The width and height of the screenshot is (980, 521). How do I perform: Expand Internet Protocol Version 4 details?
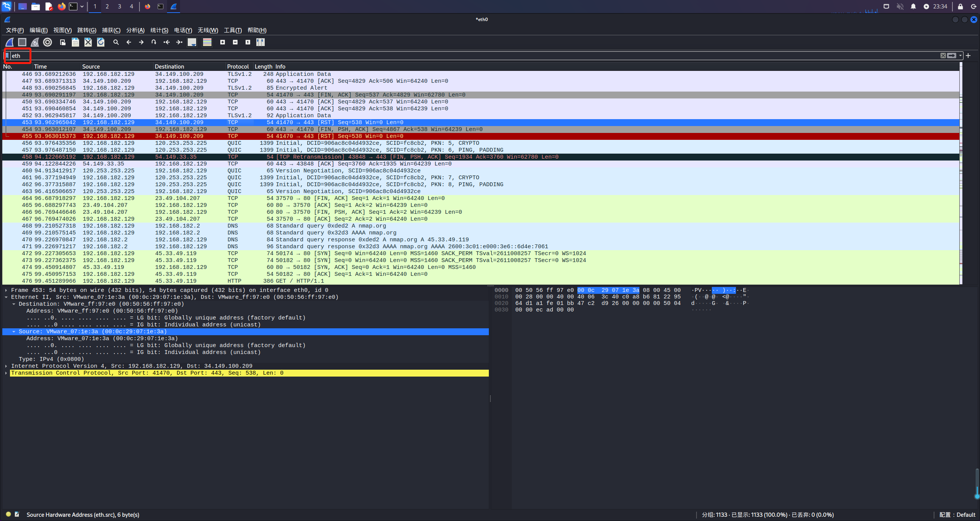[6, 366]
